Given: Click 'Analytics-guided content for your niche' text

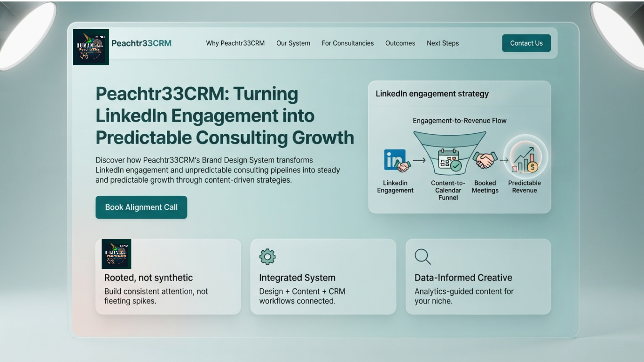Looking at the screenshot, I should point(464,296).
